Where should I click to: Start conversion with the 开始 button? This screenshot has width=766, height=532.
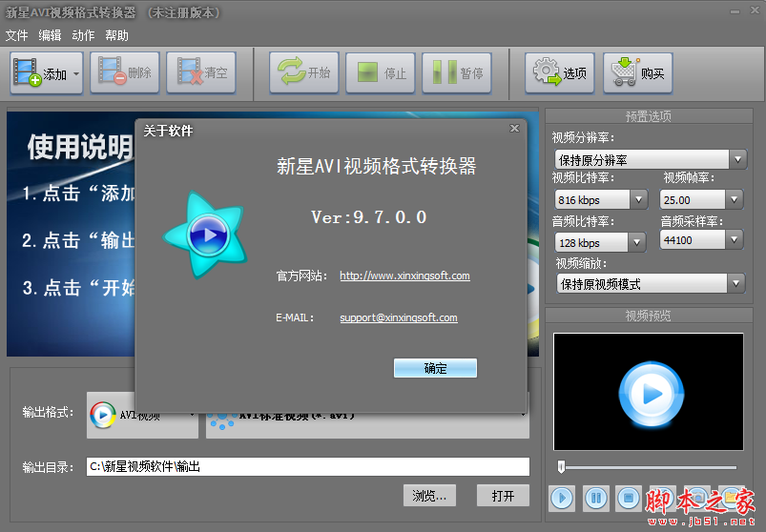(x=304, y=72)
